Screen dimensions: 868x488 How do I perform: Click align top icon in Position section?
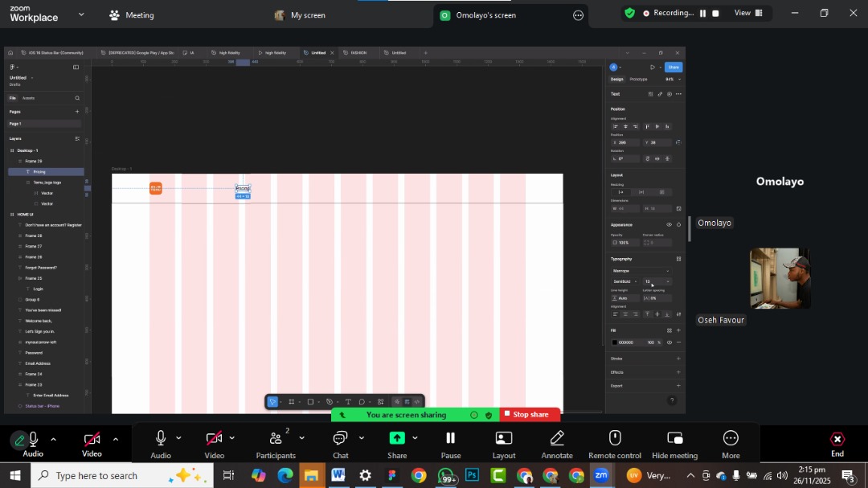click(646, 126)
